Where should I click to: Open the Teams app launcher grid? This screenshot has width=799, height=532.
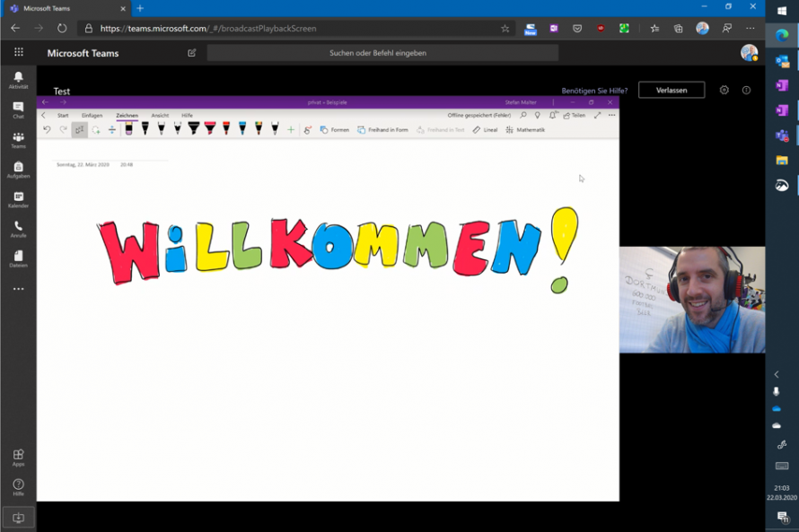click(x=19, y=52)
